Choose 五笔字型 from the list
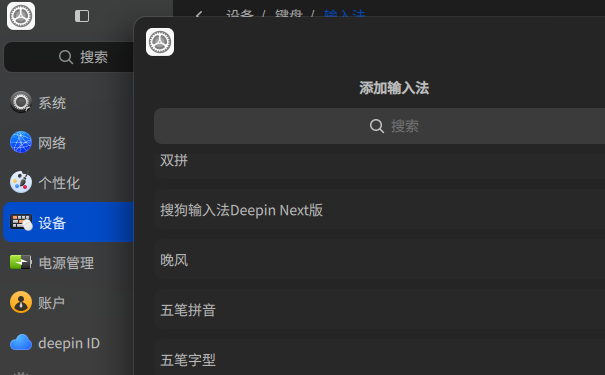This screenshot has width=605, height=375. (379, 357)
